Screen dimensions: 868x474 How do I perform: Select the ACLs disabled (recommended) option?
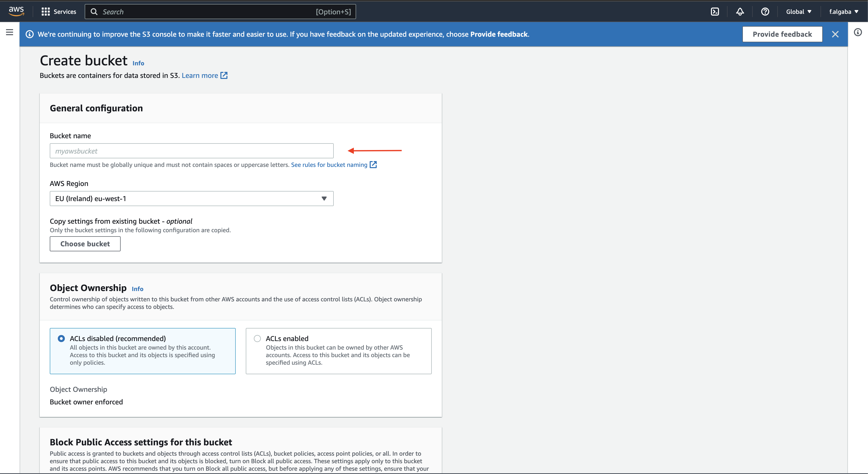pos(61,338)
